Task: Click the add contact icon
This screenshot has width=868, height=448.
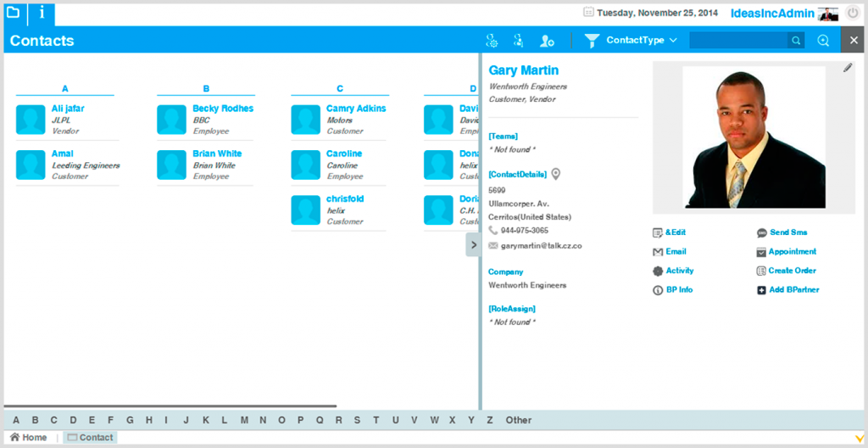Action: (x=547, y=41)
